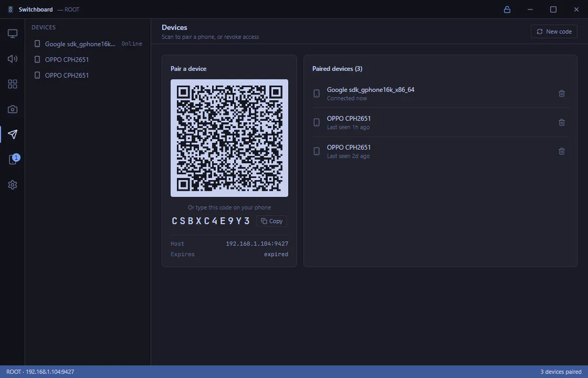Click the DEVICES sidebar header

(x=44, y=27)
